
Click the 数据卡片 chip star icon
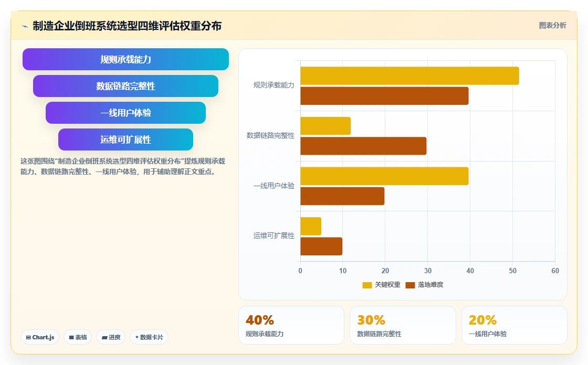click(x=137, y=337)
